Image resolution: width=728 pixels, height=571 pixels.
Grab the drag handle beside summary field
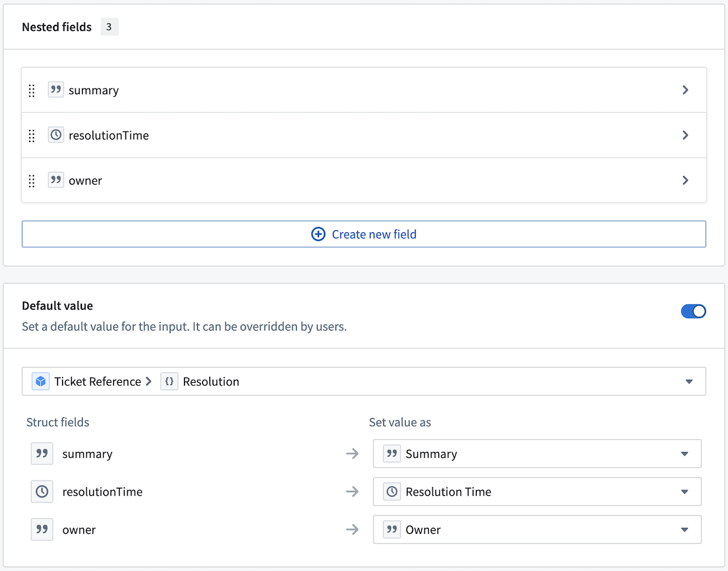click(x=32, y=90)
